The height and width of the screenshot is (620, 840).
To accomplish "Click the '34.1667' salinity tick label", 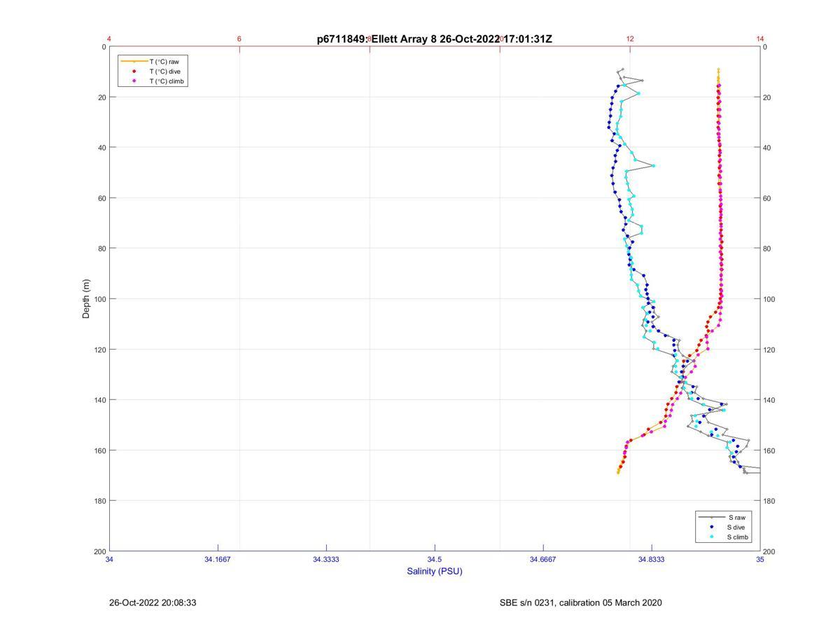I will pos(218,560).
